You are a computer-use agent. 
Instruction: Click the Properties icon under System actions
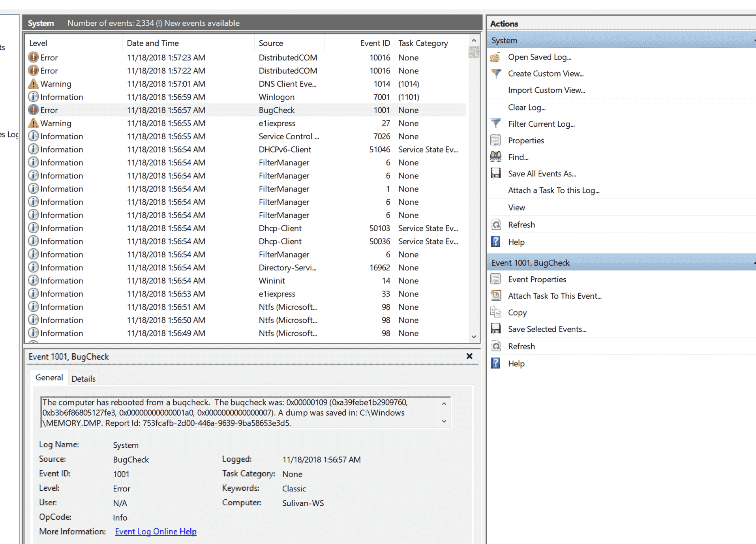495,141
